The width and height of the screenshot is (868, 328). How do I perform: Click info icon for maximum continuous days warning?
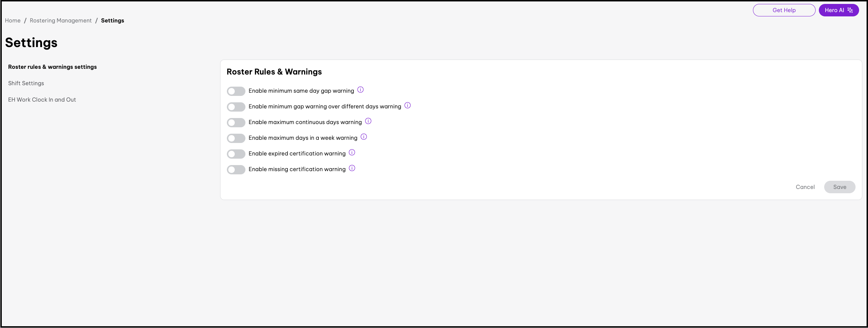pos(368,121)
